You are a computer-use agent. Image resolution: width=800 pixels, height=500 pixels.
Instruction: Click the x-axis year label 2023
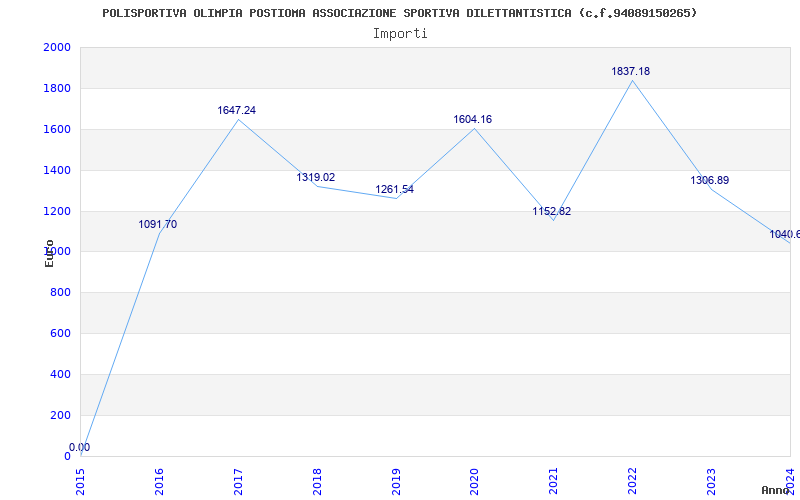point(711,482)
